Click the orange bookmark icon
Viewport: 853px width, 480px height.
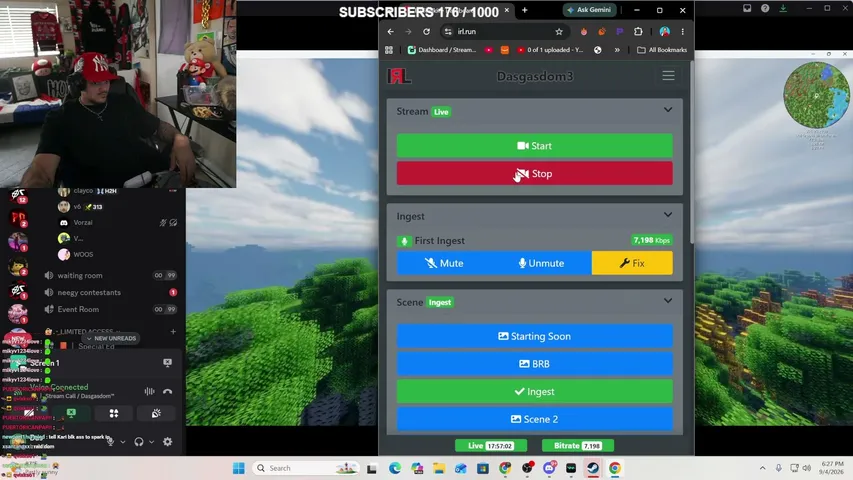point(504,50)
